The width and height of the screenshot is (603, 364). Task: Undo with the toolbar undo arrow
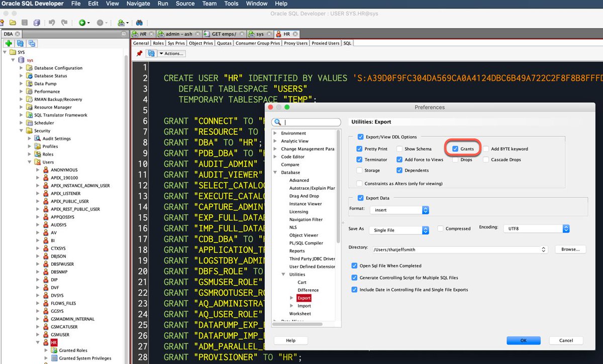tap(52, 23)
